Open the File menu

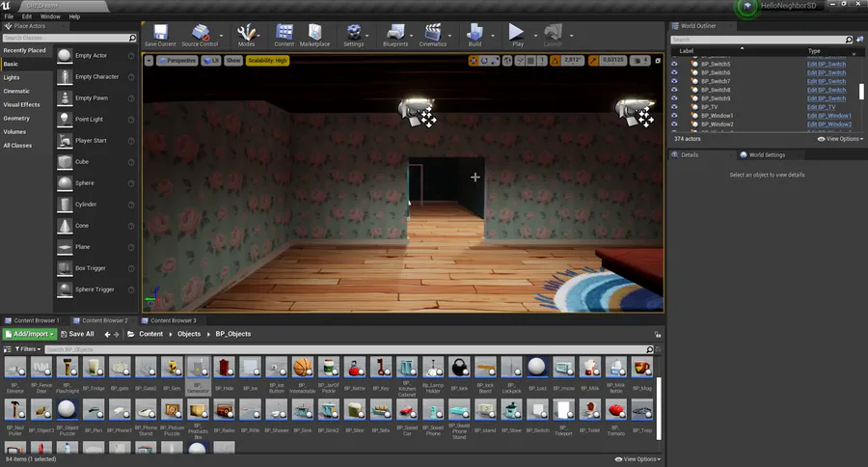(x=9, y=16)
